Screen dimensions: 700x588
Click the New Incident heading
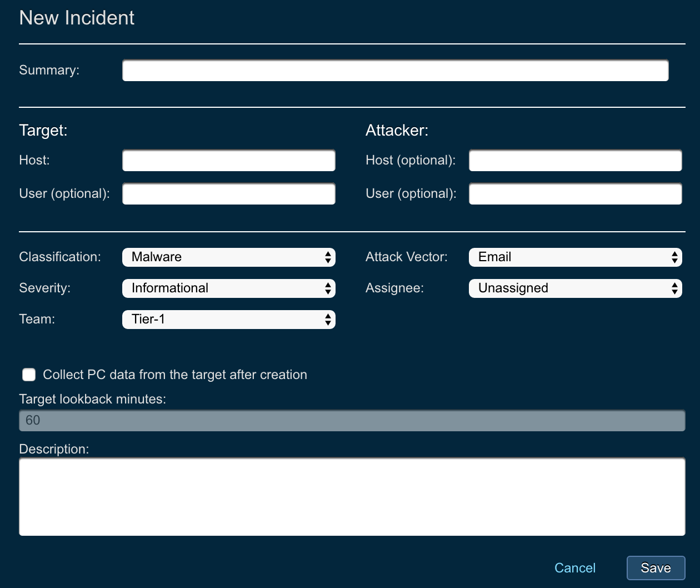[x=77, y=18]
